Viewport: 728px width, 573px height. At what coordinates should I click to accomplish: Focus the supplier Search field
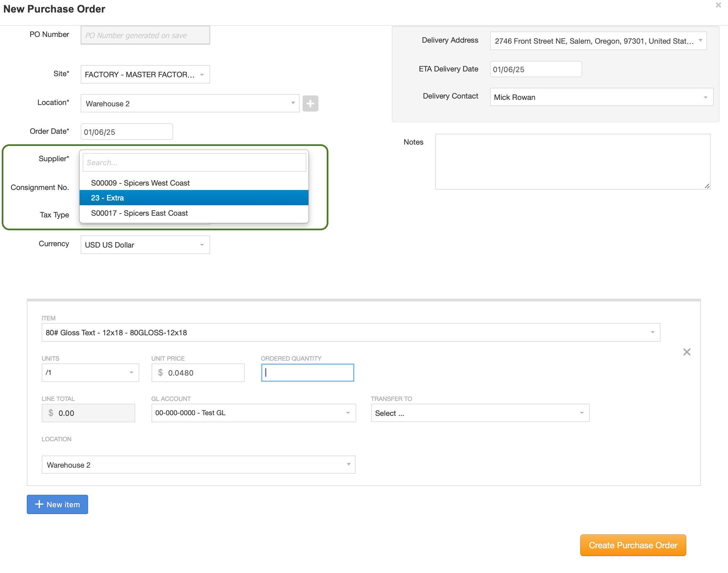(x=194, y=163)
